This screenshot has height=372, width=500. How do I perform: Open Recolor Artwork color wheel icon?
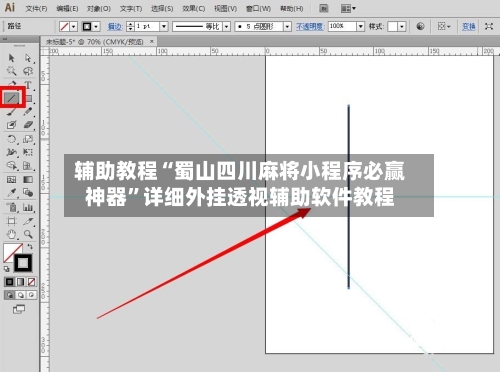pos(421,26)
